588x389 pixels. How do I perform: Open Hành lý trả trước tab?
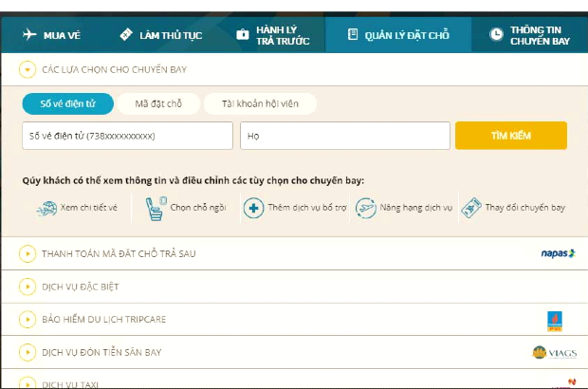(272, 35)
